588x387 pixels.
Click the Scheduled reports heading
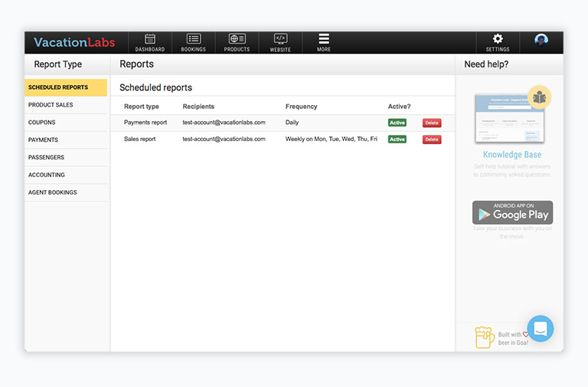tap(155, 88)
